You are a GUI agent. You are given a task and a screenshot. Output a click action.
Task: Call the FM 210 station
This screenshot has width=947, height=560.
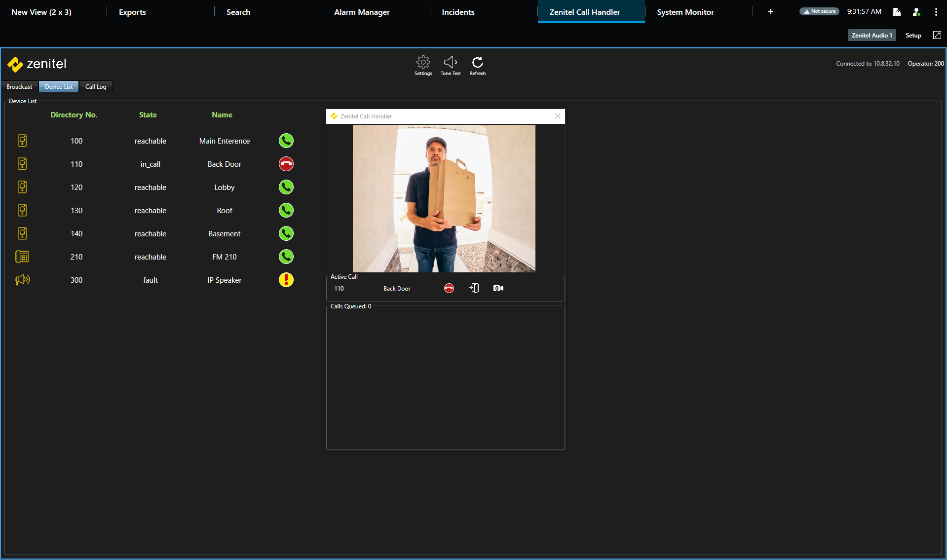click(x=286, y=257)
